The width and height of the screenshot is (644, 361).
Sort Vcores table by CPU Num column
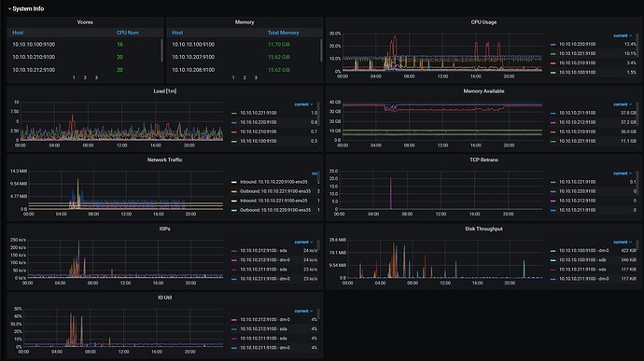(x=128, y=33)
